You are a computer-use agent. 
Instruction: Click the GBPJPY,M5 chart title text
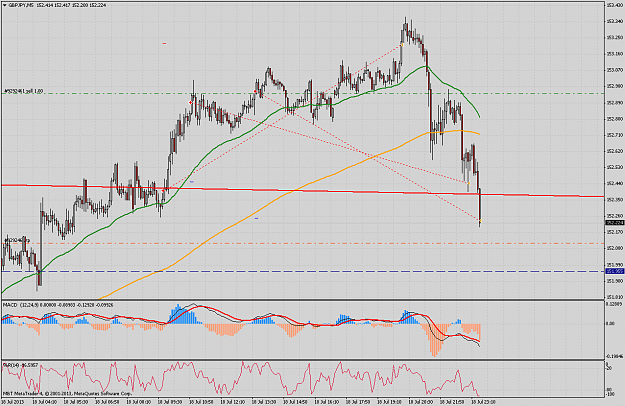coord(21,5)
